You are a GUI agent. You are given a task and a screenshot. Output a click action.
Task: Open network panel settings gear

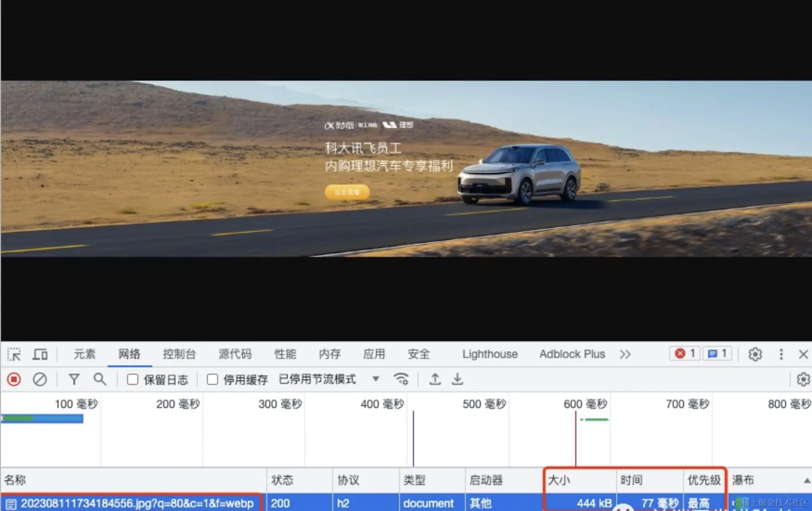803,379
